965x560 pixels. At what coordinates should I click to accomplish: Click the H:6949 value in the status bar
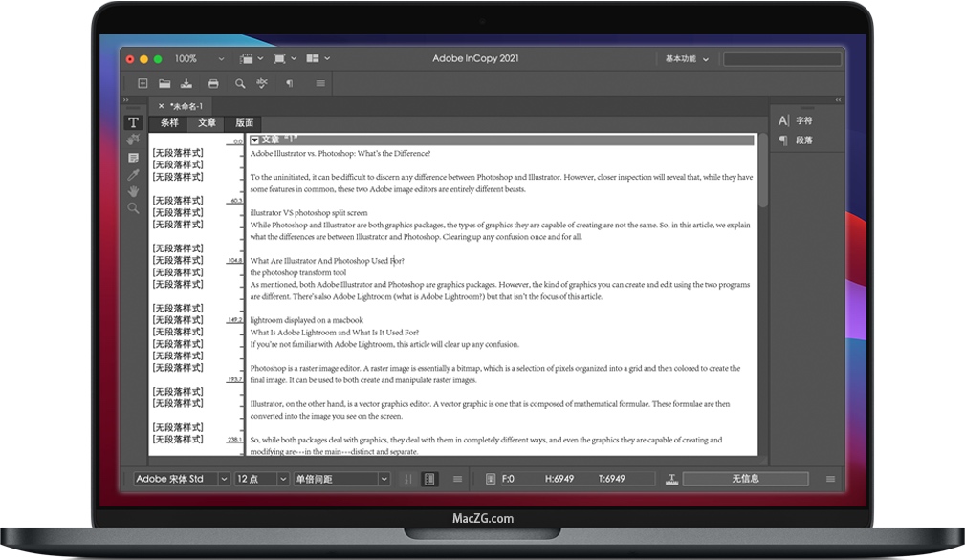click(x=559, y=479)
